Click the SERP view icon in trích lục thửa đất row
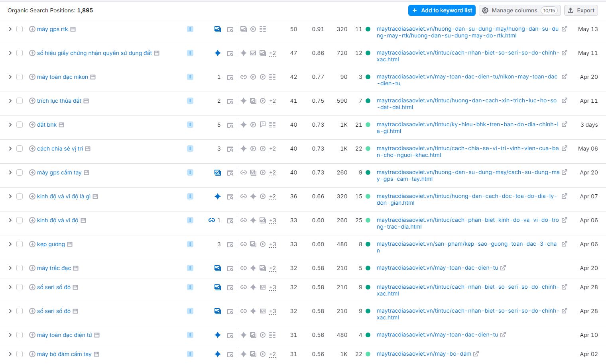 [x=230, y=101]
